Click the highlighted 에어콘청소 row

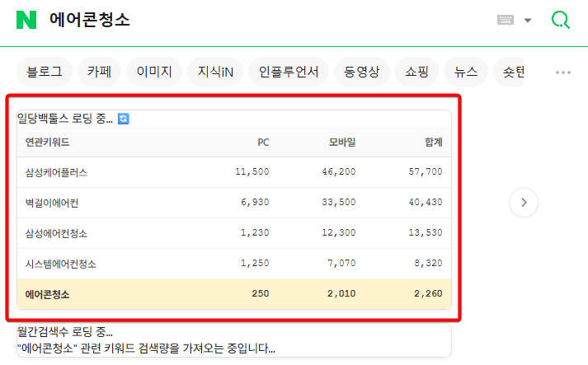click(x=48, y=294)
